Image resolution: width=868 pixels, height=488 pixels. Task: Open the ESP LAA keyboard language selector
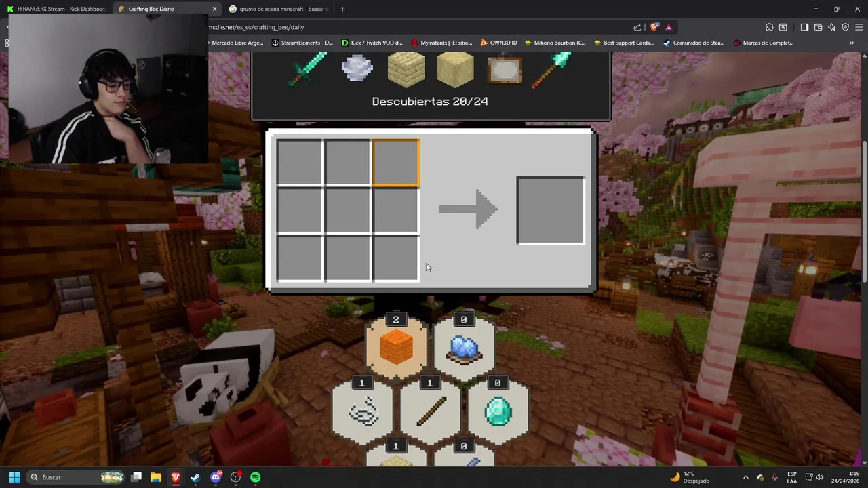click(x=792, y=477)
